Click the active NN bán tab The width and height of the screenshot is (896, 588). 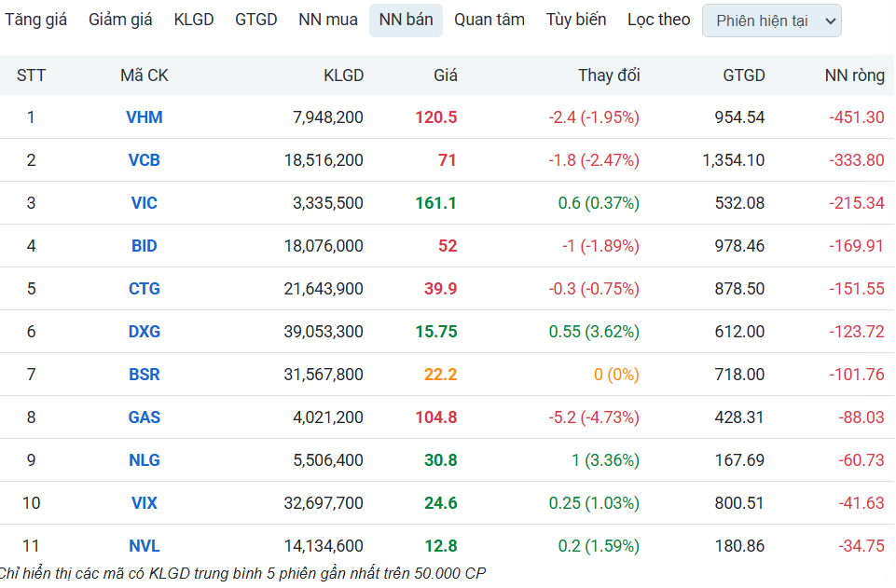click(406, 20)
